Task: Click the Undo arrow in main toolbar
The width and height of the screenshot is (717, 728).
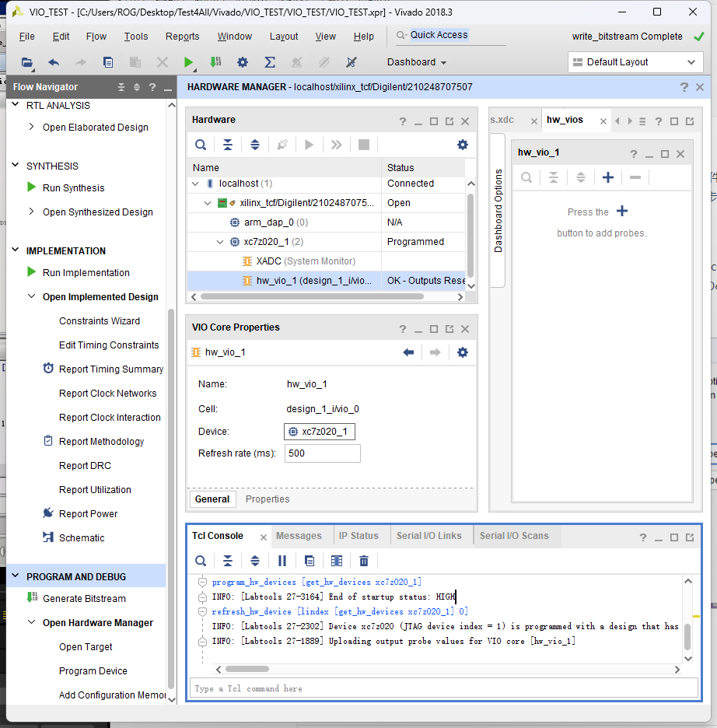Action: (54, 62)
